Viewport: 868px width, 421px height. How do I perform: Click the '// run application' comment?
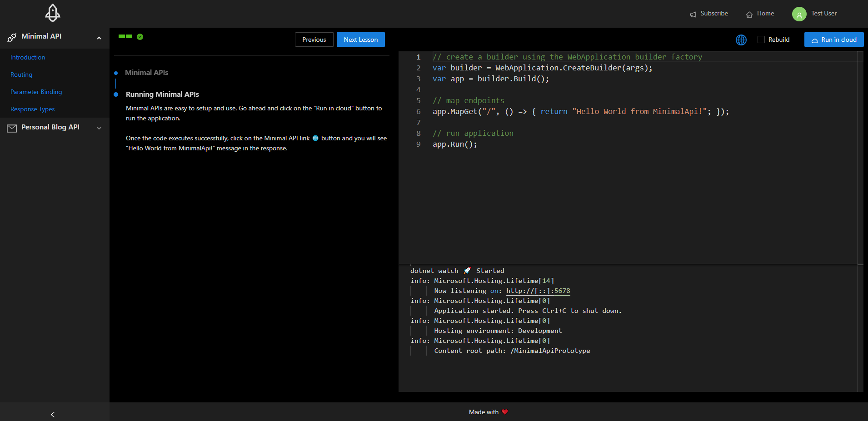click(x=473, y=134)
